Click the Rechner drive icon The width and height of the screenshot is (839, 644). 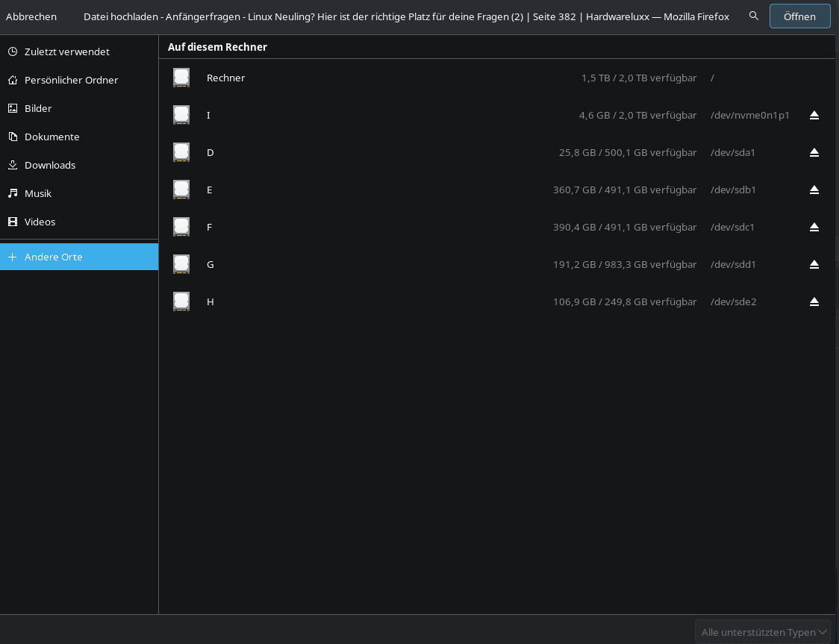[181, 78]
